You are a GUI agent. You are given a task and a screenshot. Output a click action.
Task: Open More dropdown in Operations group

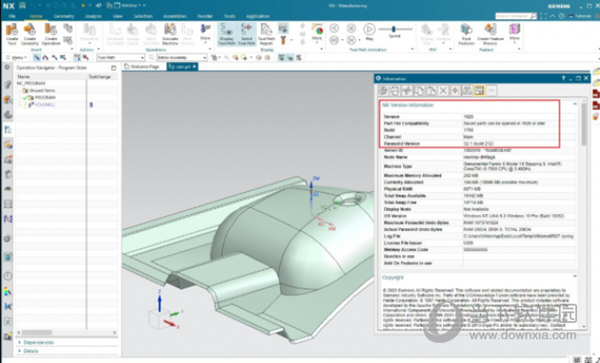click(x=205, y=34)
